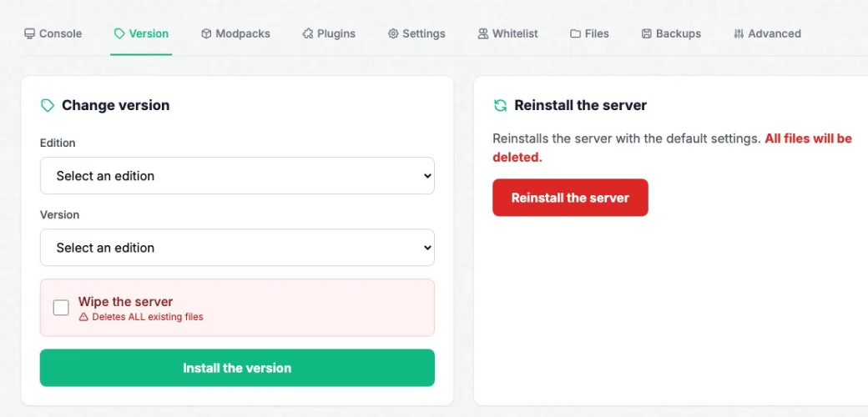Viewport: 868px width, 417px height.
Task: Open the Whitelist tab
Action: click(x=507, y=33)
